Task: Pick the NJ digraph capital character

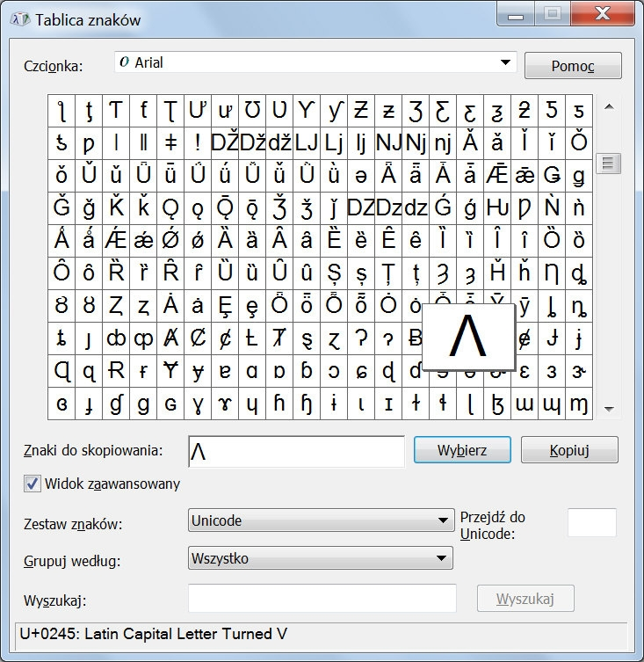Action: (x=388, y=142)
